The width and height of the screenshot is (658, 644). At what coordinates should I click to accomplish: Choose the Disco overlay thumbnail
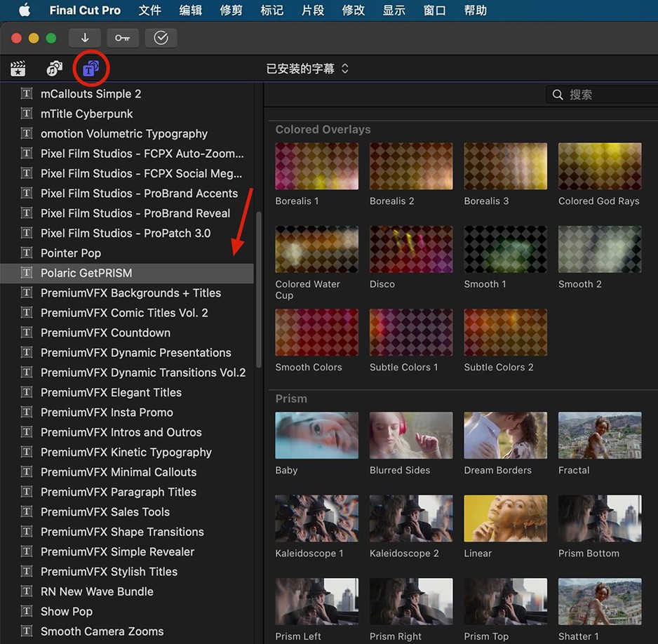(x=410, y=249)
